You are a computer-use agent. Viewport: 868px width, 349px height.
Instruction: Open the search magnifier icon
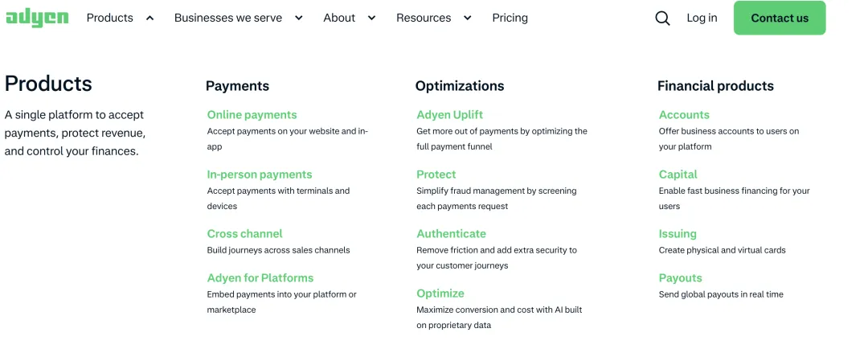(662, 18)
